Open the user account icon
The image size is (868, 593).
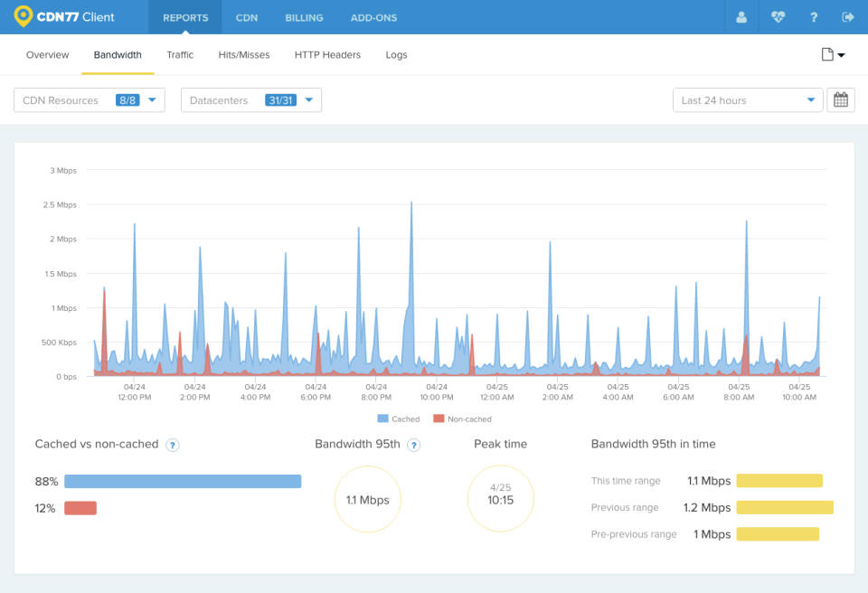(741, 17)
